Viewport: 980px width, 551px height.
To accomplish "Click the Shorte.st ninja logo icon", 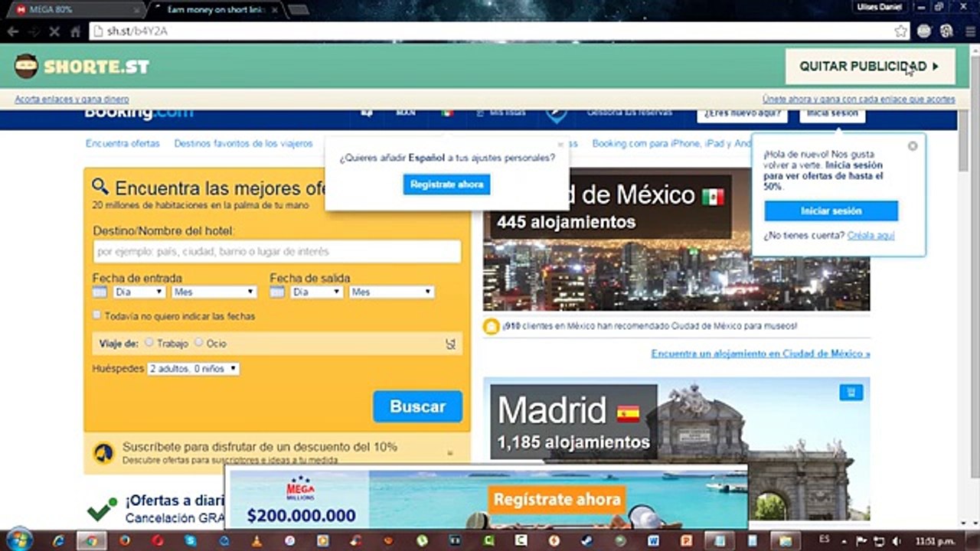I will pyautogui.click(x=27, y=67).
